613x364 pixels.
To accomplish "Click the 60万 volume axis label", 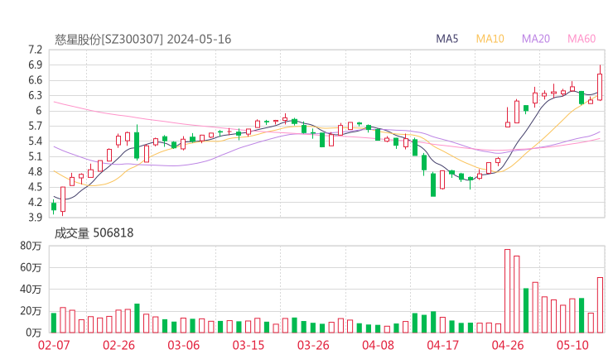I will pyautogui.click(x=31, y=268).
